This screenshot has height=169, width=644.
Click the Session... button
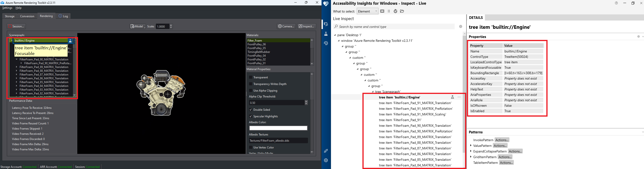(x=17, y=26)
